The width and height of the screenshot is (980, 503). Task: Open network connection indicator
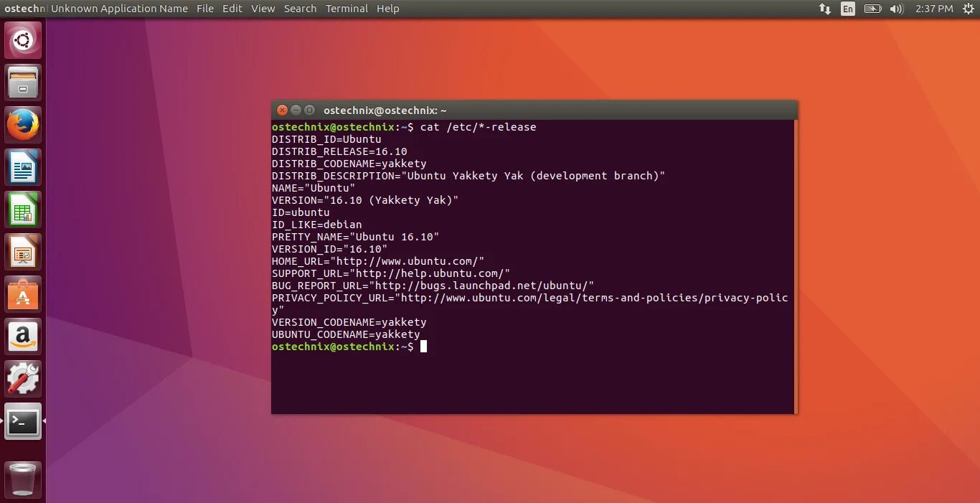(825, 9)
